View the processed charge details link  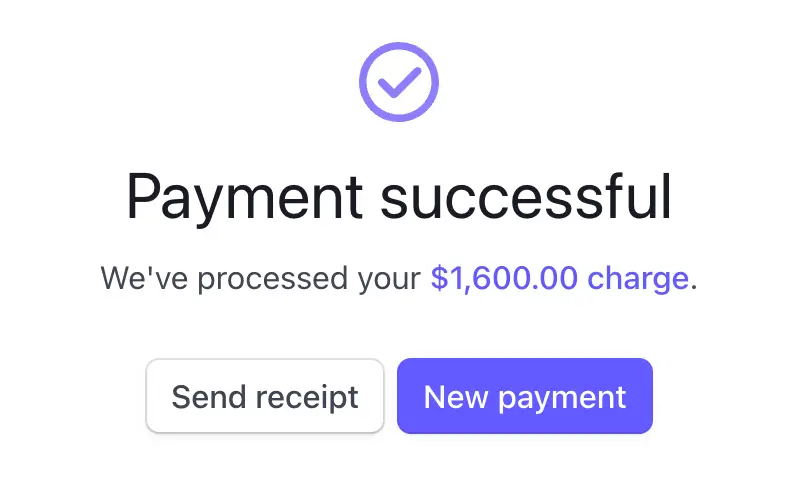[559, 278]
